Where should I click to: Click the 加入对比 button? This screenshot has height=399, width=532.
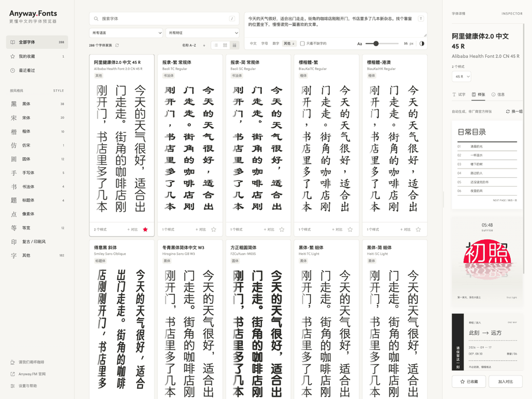tap(505, 382)
